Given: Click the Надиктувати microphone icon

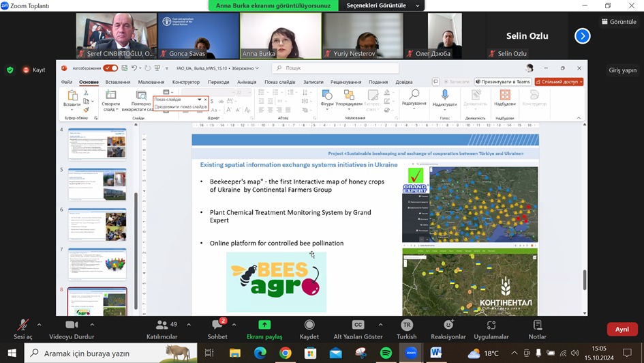Looking at the screenshot, I should coord(444,95).
